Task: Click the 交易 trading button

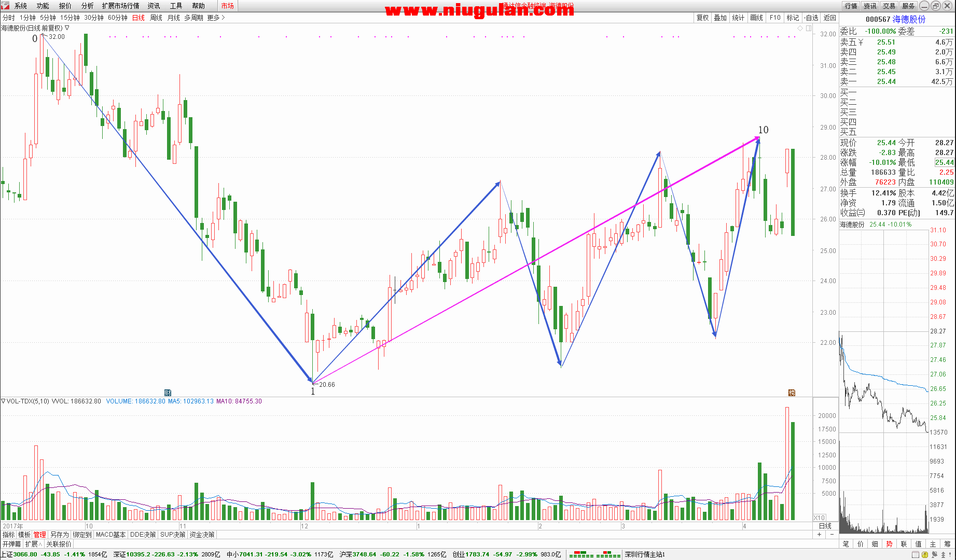Action: pyautogui.click(x=889, y=6)
